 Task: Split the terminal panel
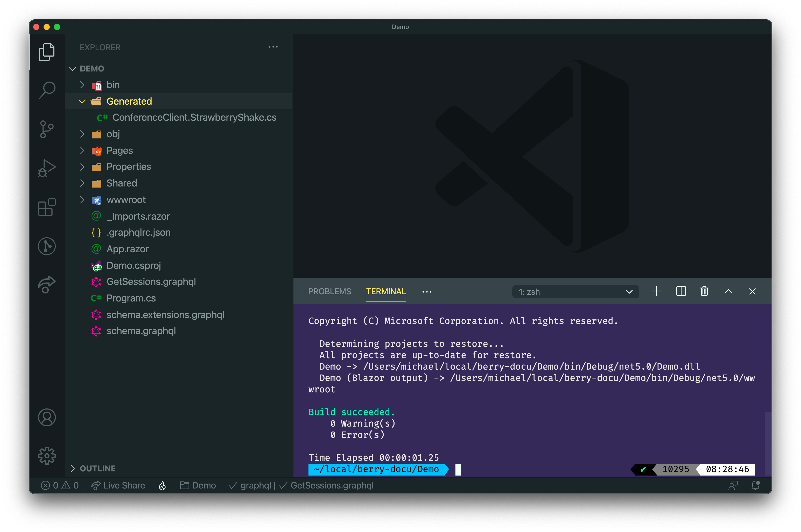(x=681, y=291)
